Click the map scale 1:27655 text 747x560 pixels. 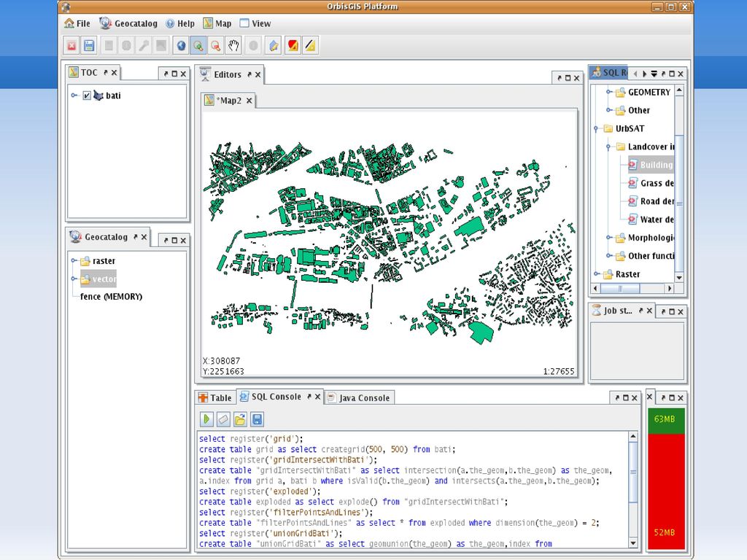(559, 371)
